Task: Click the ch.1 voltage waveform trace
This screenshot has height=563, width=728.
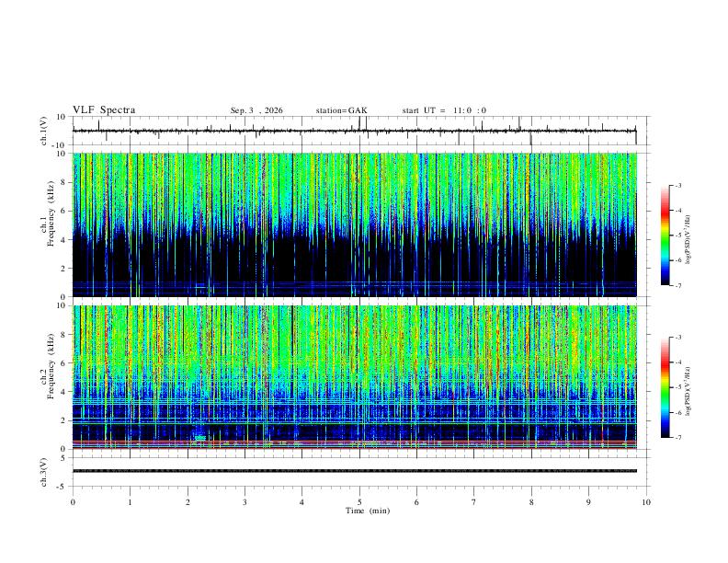Action: (354, 131)
